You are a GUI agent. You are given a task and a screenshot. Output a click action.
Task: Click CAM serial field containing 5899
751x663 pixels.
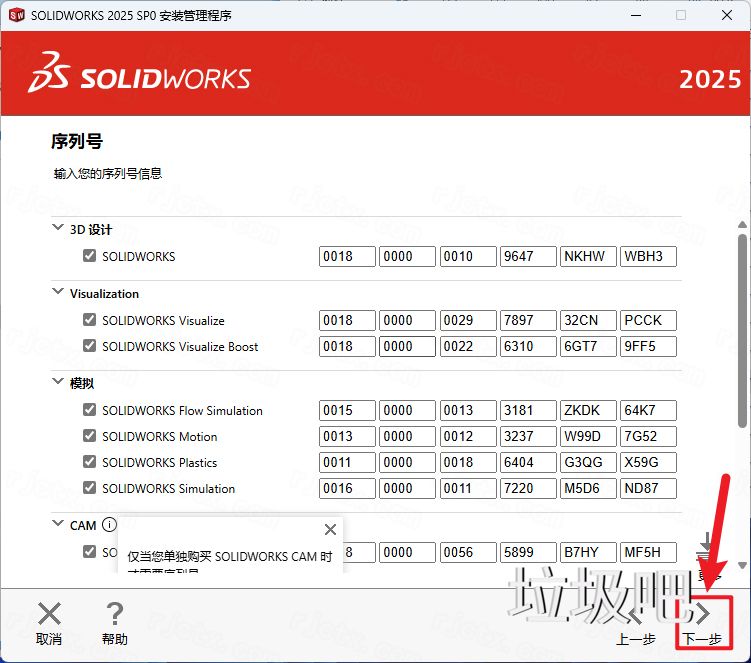(528, 552)
